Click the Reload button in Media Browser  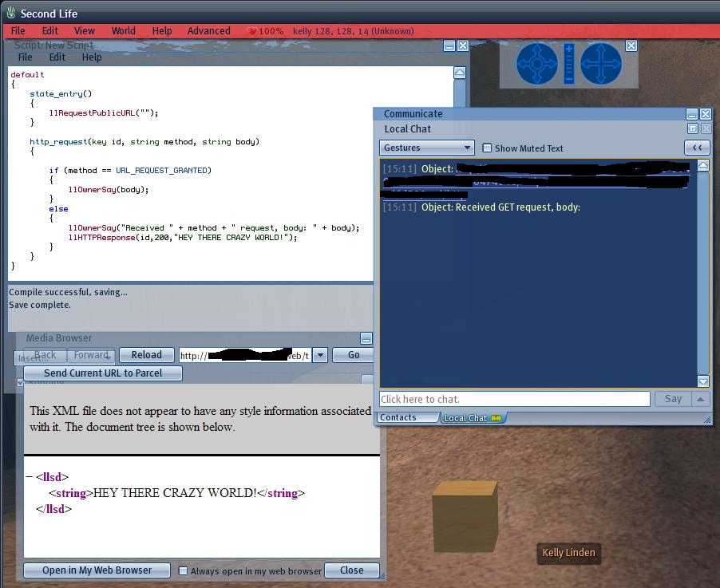coord(147,355)
